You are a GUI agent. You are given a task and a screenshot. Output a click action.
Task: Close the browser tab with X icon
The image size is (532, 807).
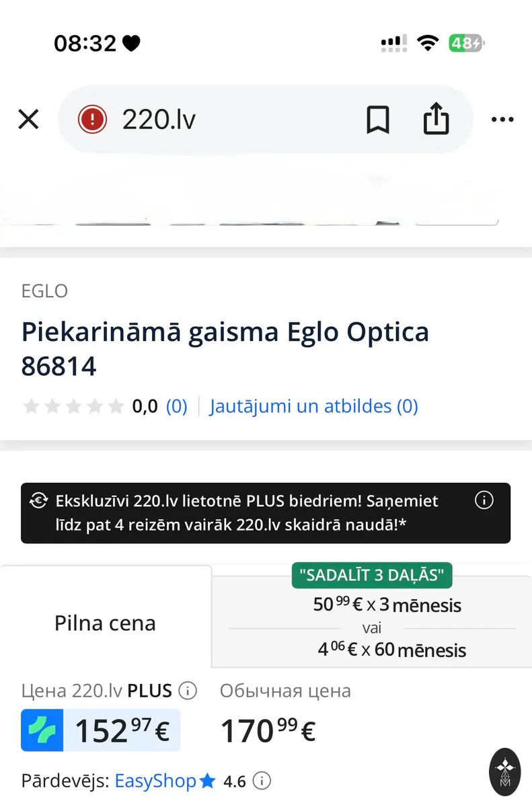[x=28, y=120]
